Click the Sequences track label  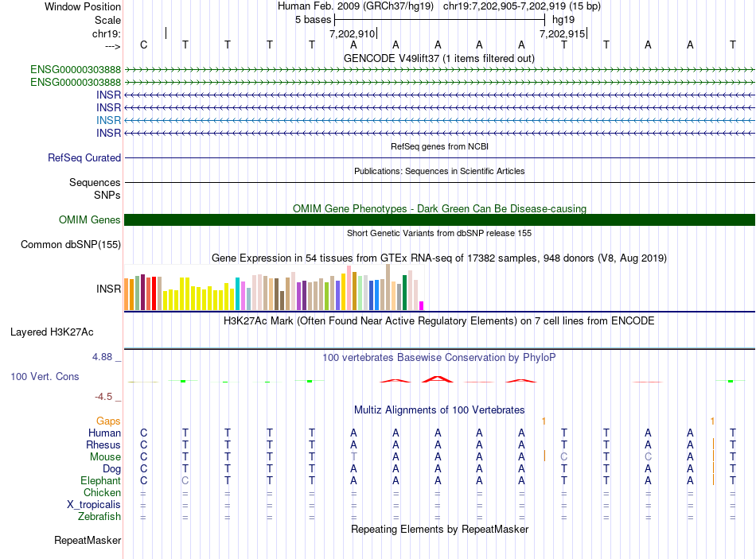click(x=95, y=182)
